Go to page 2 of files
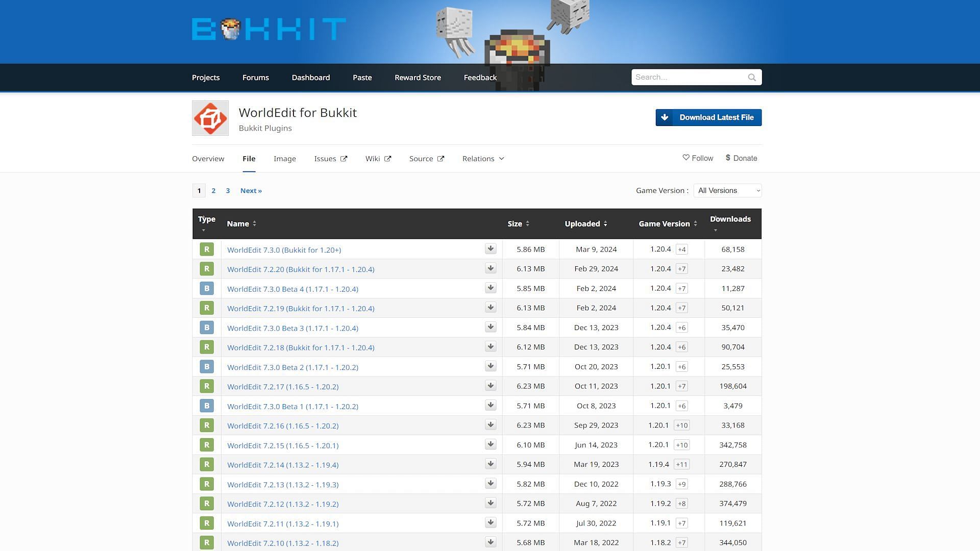980x551 pixels. (213, 191)
